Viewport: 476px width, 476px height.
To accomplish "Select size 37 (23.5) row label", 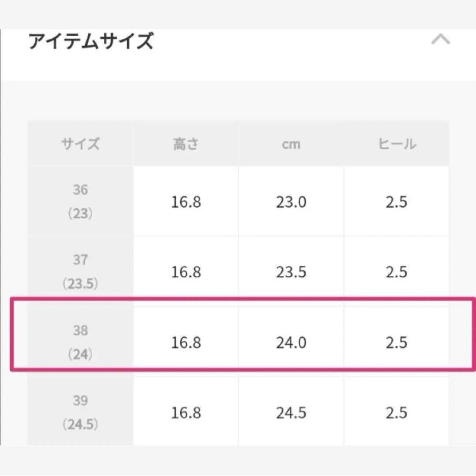I will (x=81, y=272).
